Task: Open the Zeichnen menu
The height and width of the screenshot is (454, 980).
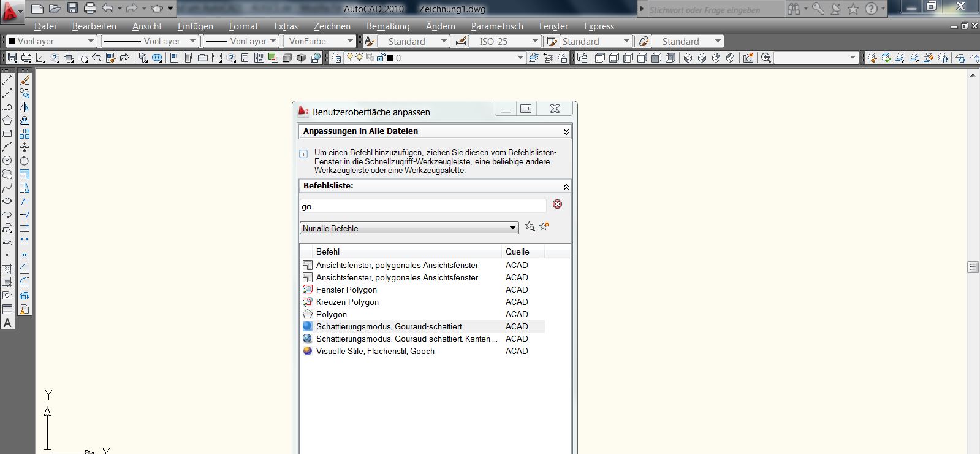Action: pyautogui.click(x=332, y=26)
